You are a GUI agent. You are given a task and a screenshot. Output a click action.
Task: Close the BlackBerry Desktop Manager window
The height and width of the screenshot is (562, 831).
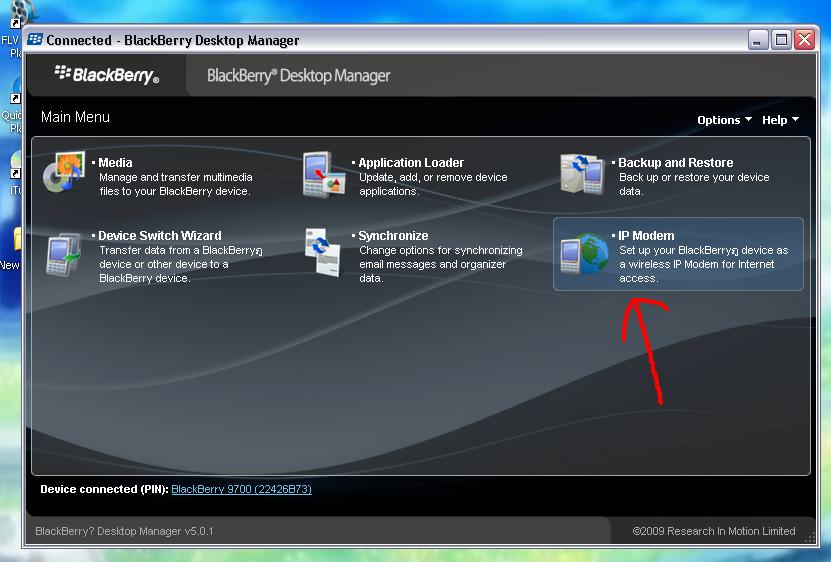[x=805, y=40]
